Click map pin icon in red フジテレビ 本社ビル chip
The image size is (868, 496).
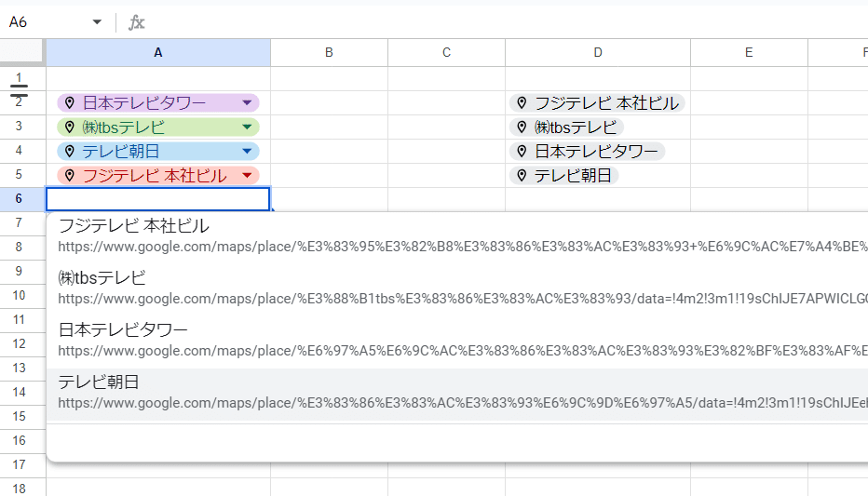point(69,175)
